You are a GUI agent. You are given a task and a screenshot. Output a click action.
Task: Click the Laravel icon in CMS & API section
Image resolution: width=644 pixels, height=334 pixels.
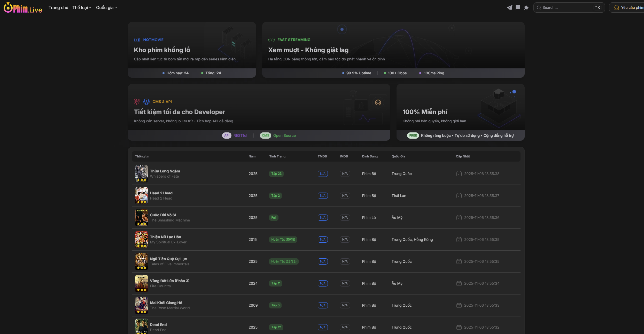(137, 101)
